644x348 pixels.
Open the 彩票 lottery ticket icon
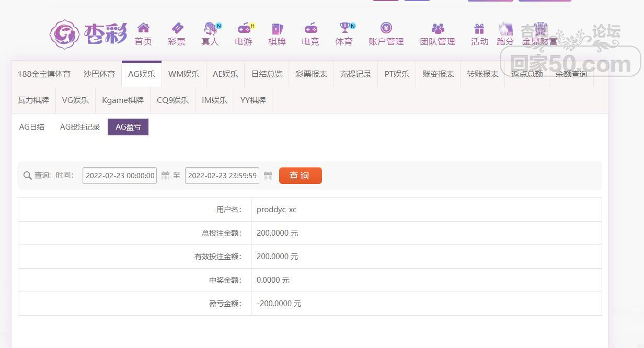coord(177,28)
